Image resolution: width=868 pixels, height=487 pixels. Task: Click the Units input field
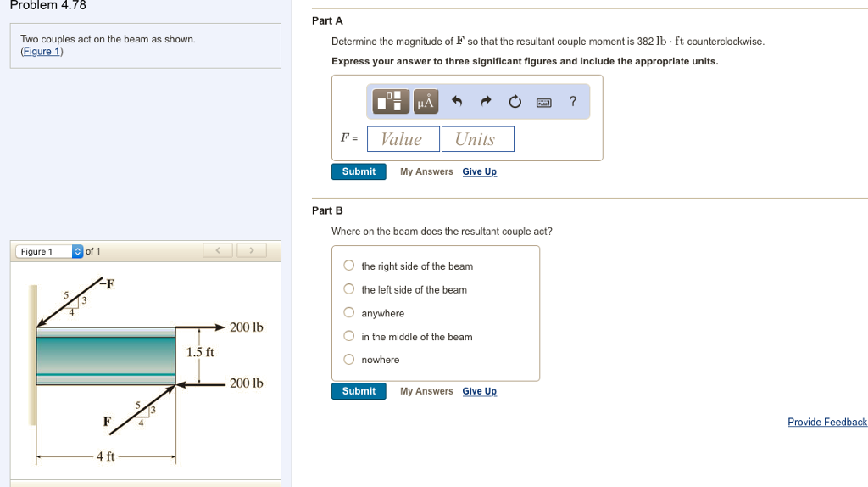point(478,139)
